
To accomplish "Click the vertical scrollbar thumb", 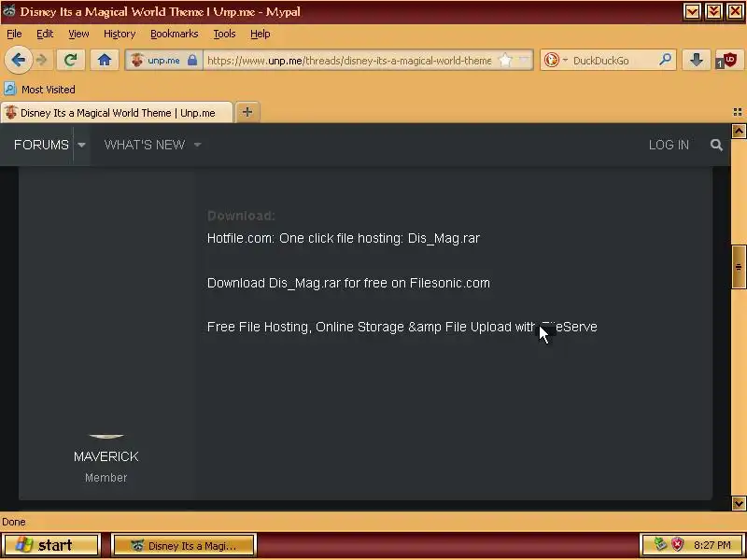I will [x=739, y=267].
